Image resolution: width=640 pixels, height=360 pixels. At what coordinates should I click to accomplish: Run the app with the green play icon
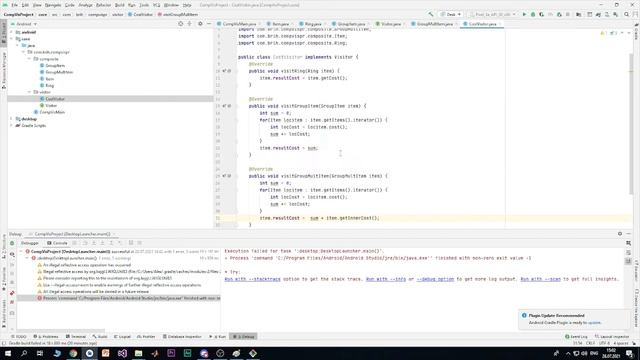[x=524, y=14]
